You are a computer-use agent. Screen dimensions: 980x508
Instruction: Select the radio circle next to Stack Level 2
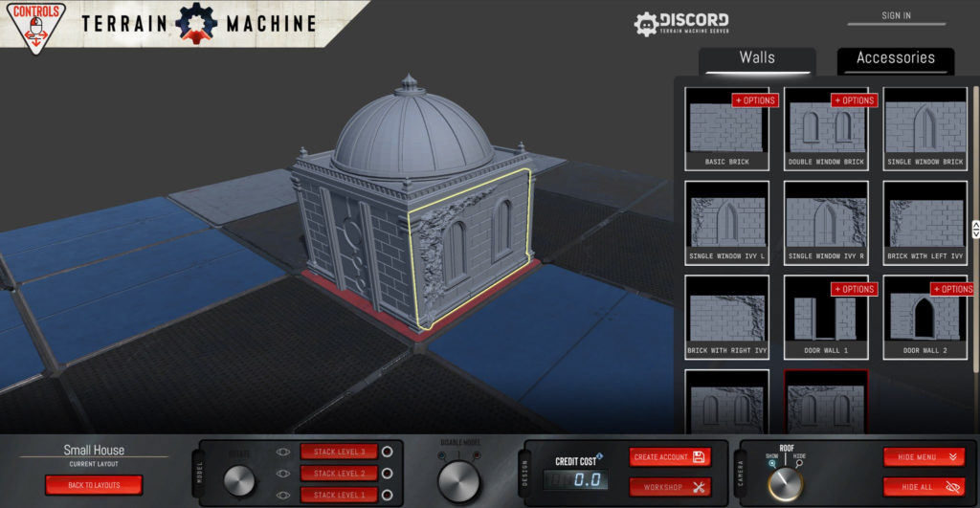coord(388,473)
